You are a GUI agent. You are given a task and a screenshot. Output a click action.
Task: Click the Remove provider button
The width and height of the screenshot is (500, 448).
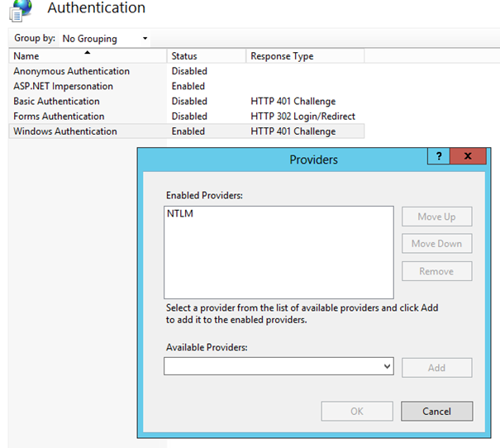coord(437,271)
